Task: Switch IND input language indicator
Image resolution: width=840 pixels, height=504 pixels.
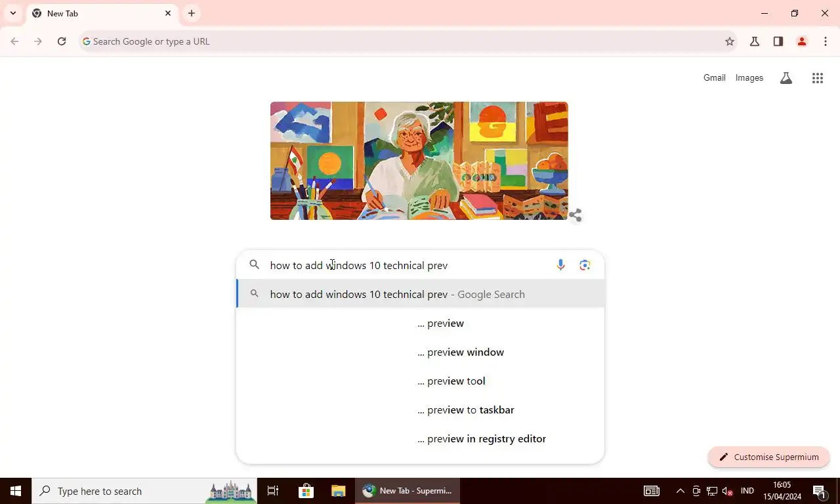Action: pos(747,491)
